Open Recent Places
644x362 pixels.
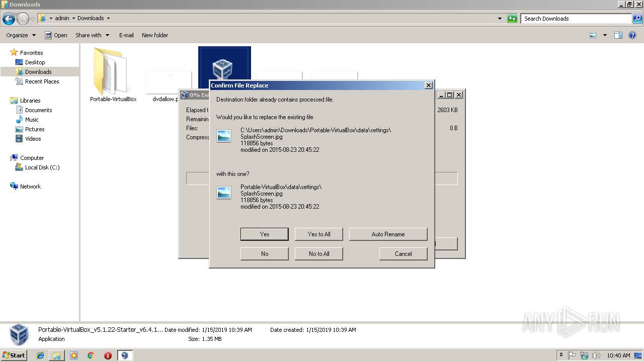(x=42, y=81)
